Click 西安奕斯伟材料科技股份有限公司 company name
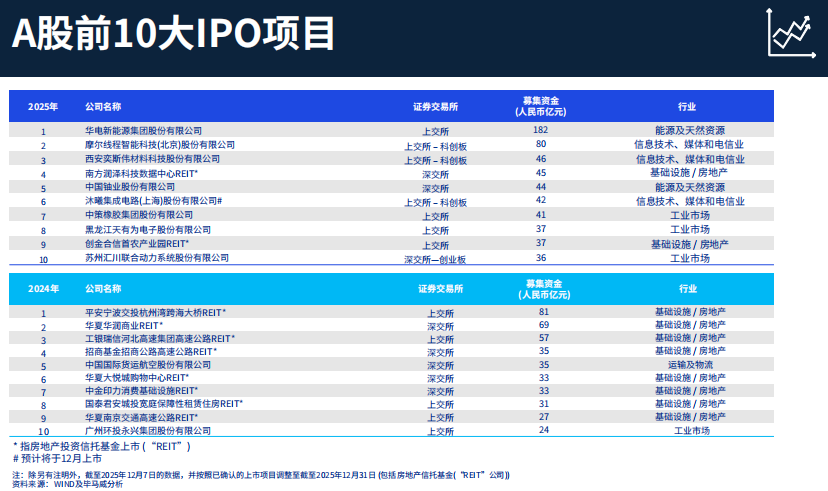The width and height of the screenshot is (828, 491). click(152, 159)
